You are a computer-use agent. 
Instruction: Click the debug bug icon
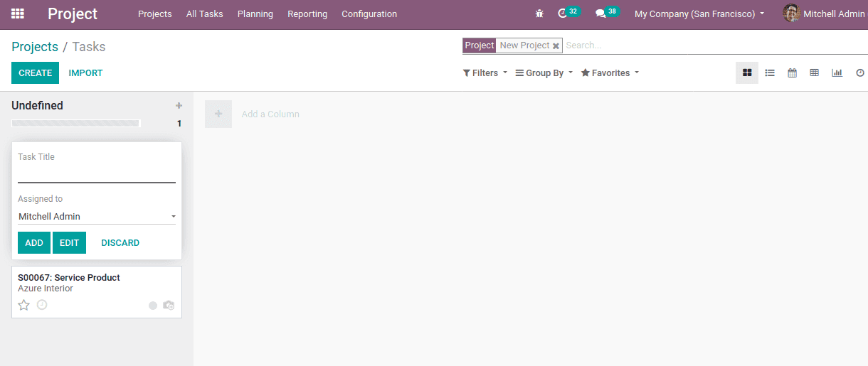click(539, 14)
